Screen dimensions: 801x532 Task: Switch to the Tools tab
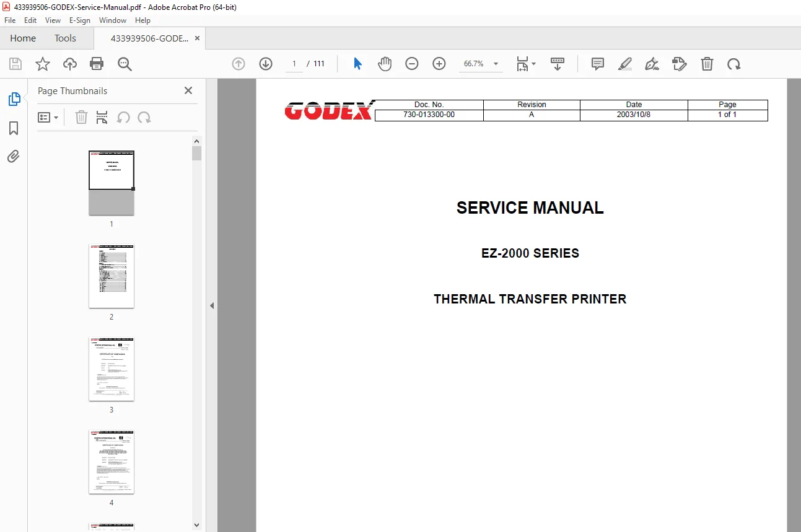pyautogui.click(x=65, y=38)
